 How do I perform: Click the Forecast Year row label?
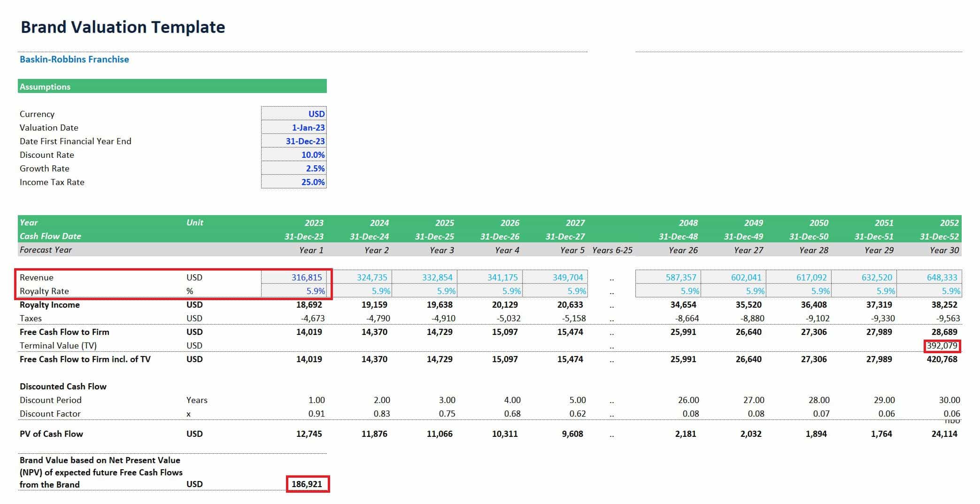pyautogui.click(x=46, y=249)
